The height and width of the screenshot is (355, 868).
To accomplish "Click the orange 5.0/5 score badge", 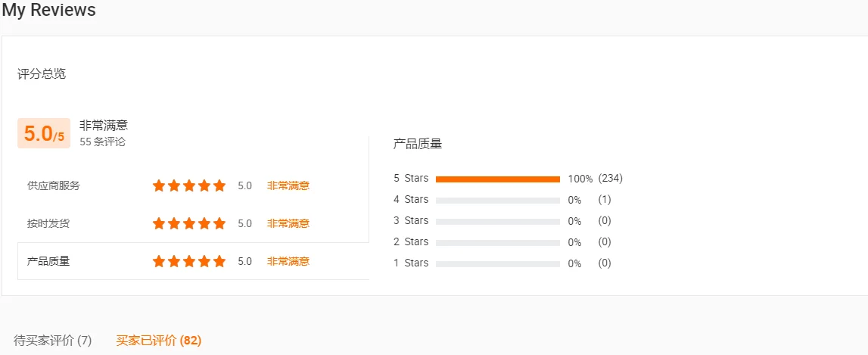I will point(44,133).
